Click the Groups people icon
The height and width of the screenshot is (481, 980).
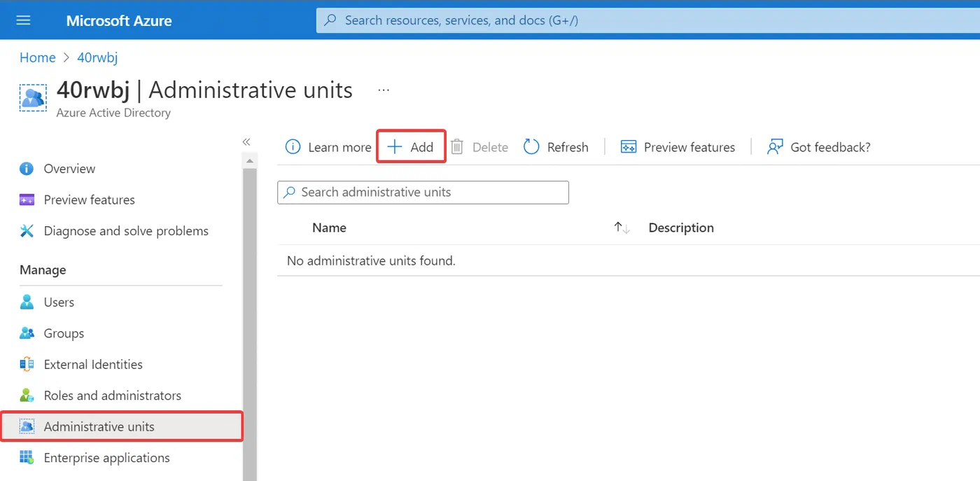point(27,333)
